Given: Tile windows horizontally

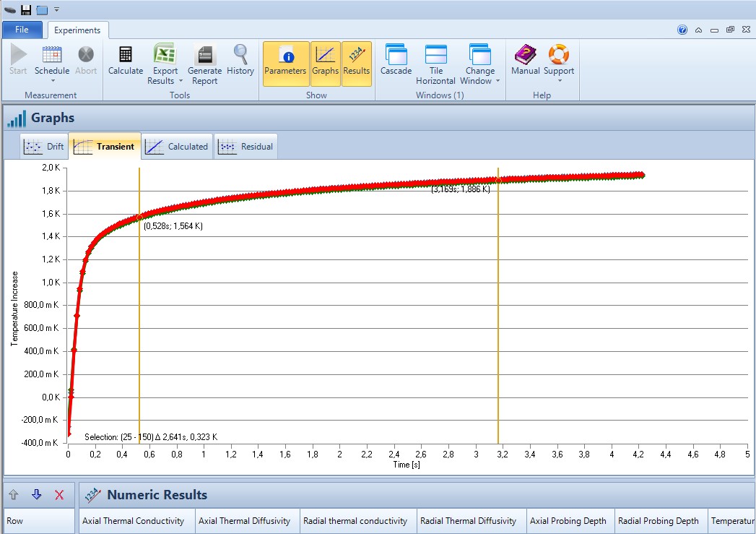Looking at the screenshot, I should click(x=435, y=65).
